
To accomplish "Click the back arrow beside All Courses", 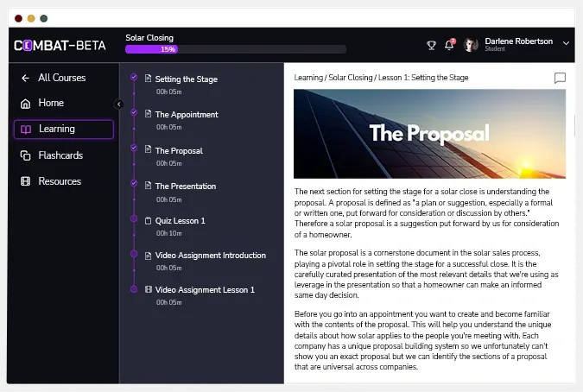I will pos(25,78).
